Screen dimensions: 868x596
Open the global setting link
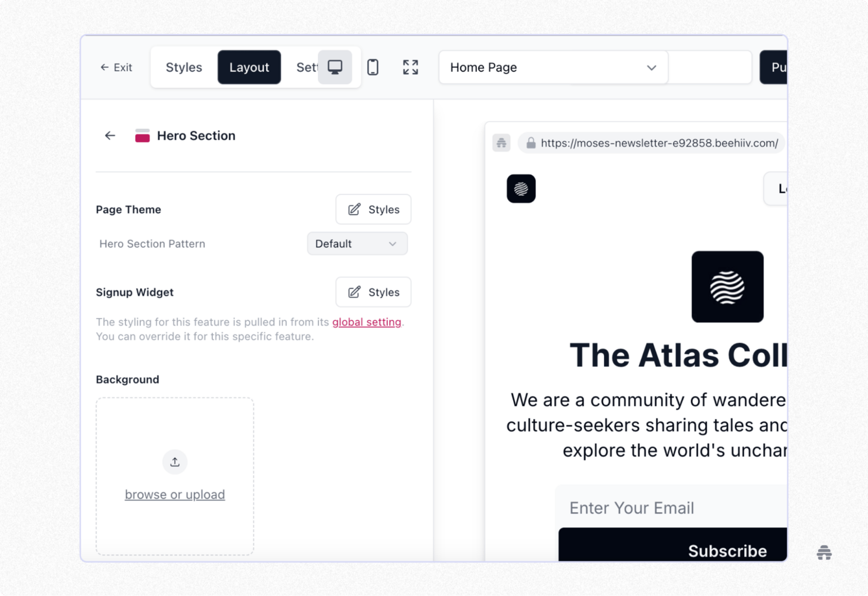click(x=367, y=322)
